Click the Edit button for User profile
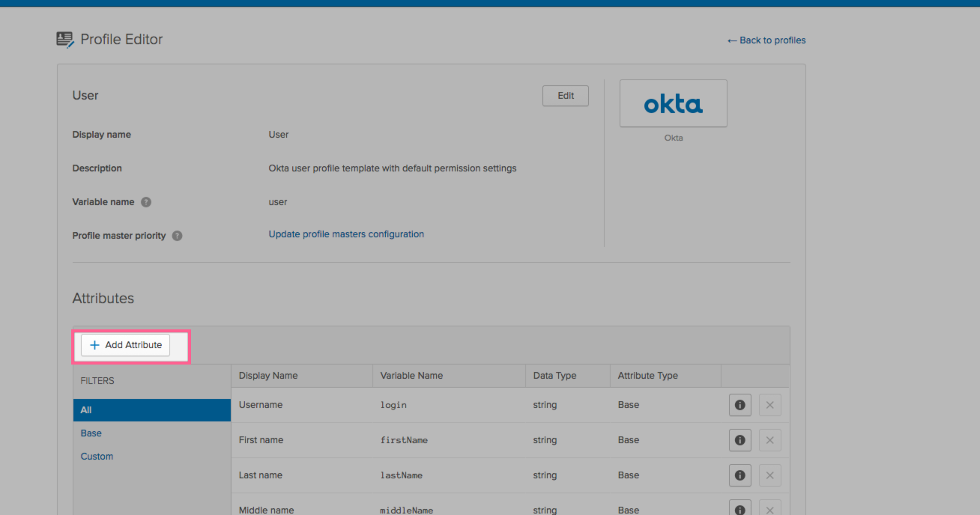This screenshot has height=515, width=980. (x=565, y=95)
